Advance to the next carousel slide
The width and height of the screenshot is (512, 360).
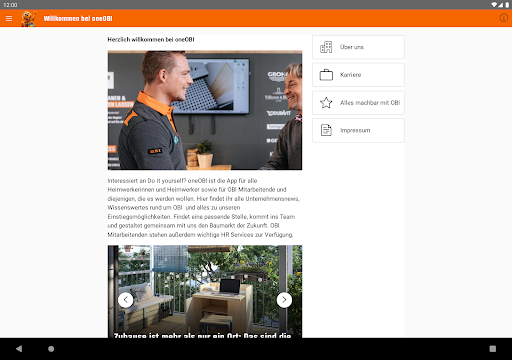click(x=284, y=300)
